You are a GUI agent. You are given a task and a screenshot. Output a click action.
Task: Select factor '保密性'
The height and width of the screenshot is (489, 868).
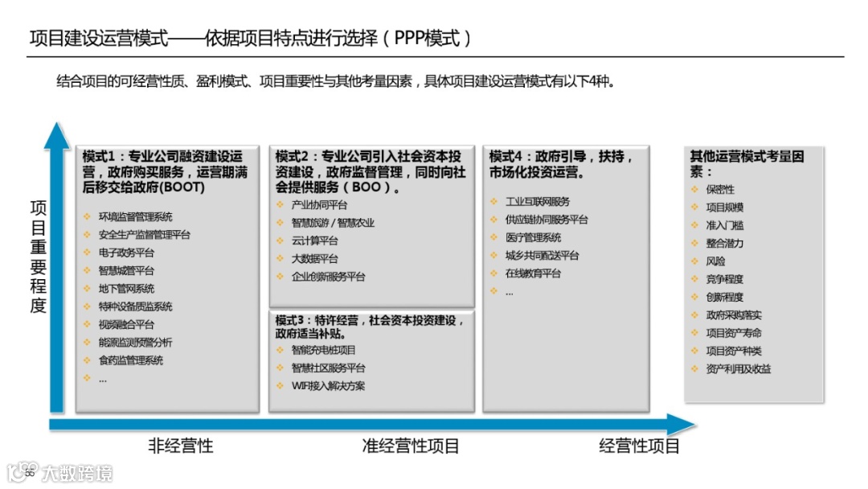point(719,189)
